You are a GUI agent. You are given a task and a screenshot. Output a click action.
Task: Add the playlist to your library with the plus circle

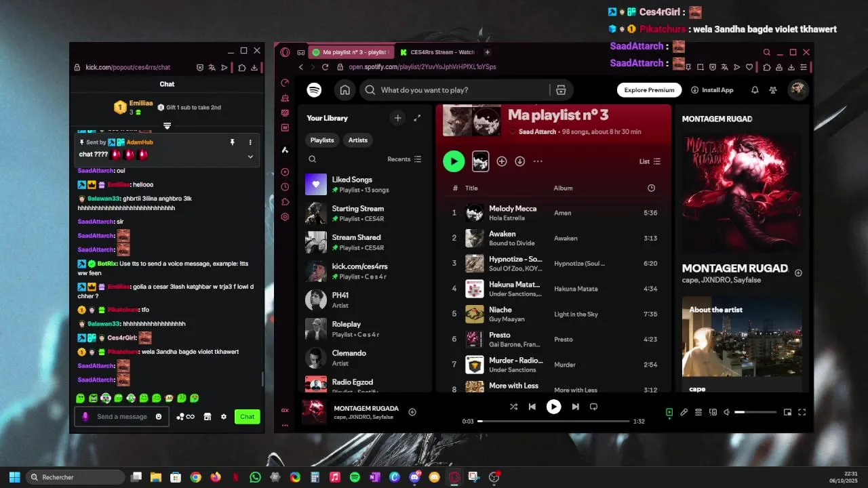502,161
